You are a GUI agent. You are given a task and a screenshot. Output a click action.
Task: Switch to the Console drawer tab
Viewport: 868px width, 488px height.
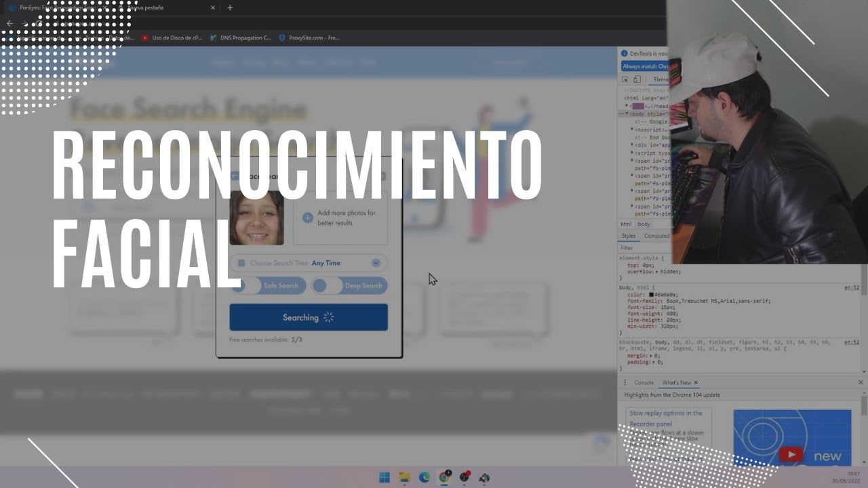644,383
